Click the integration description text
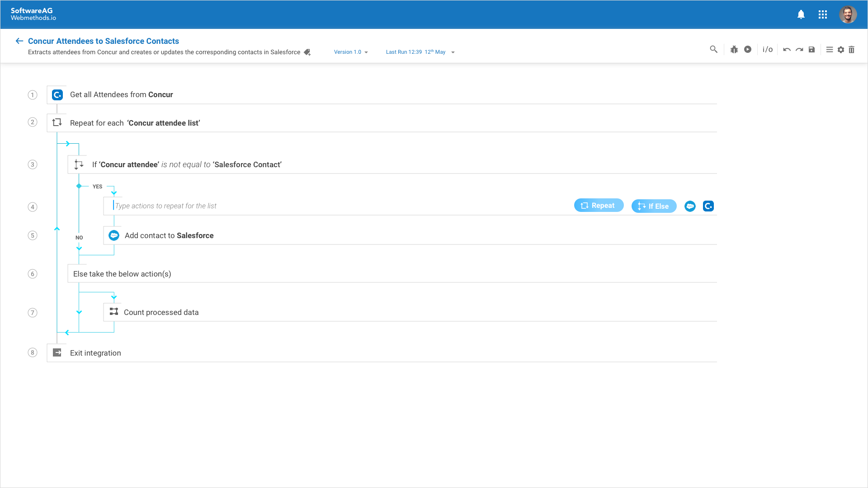The image size is (868, 488). [x=164, y=52]
